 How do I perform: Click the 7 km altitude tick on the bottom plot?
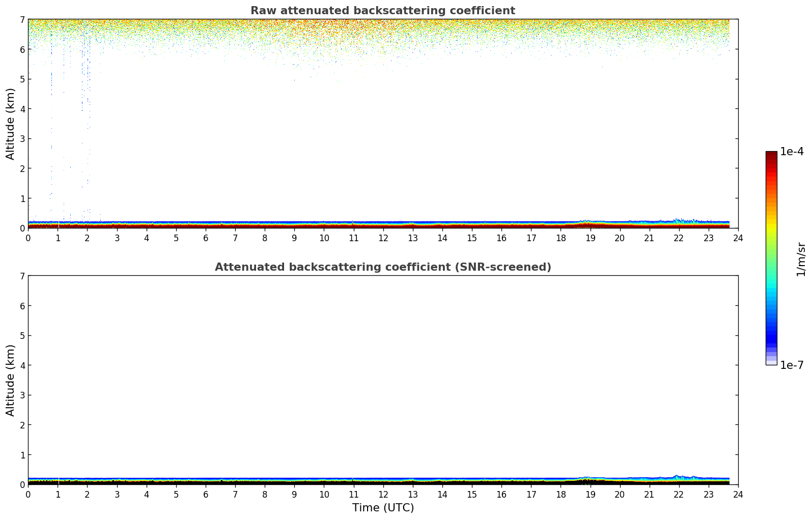click(22, 276)
